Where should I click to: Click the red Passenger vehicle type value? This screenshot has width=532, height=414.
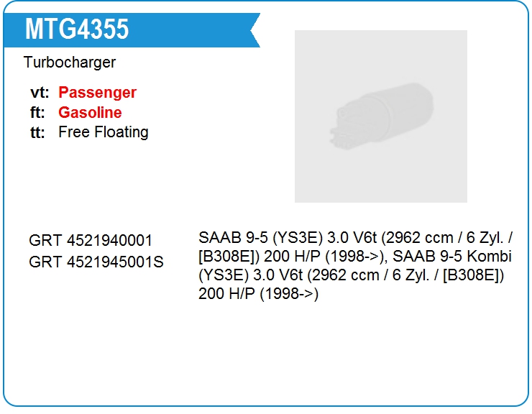97,93
